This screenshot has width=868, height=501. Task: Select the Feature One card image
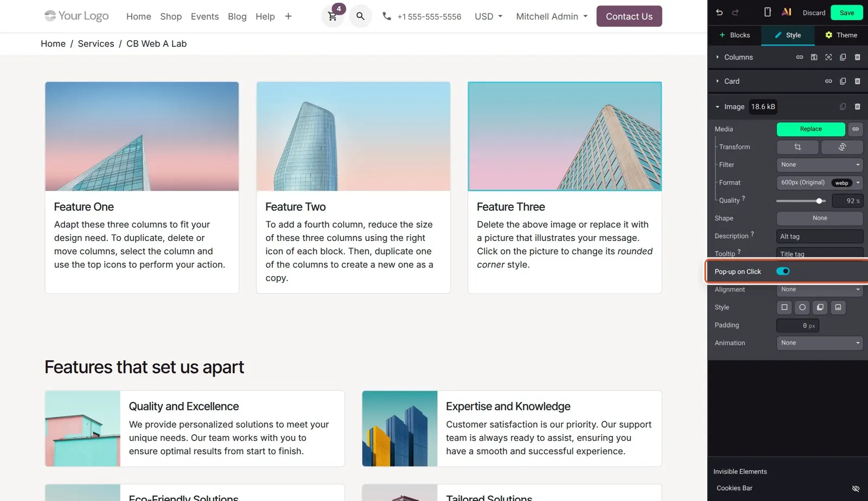142,136
